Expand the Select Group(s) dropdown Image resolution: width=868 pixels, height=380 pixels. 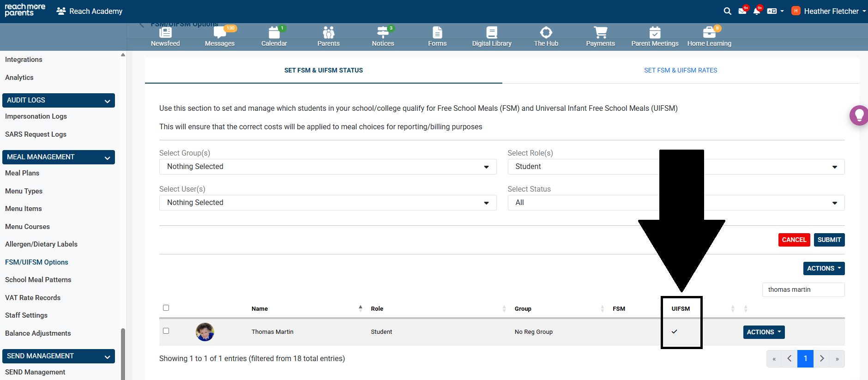[328, 167]
